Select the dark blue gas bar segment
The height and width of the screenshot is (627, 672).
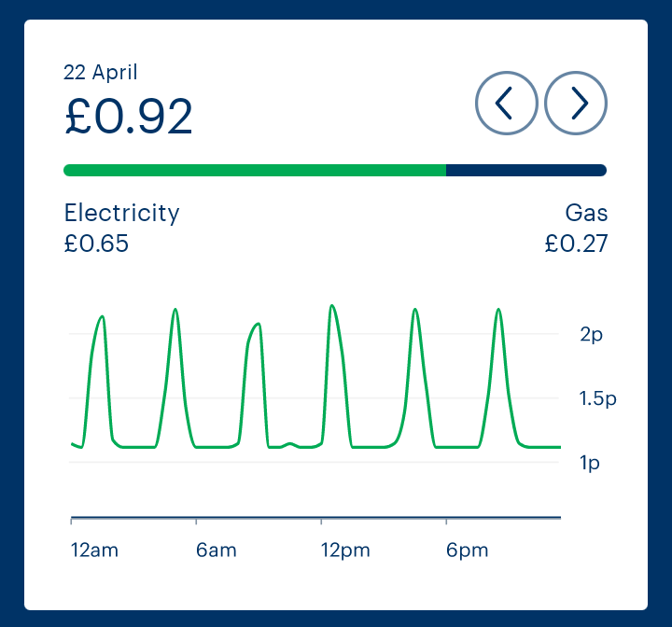526,170
